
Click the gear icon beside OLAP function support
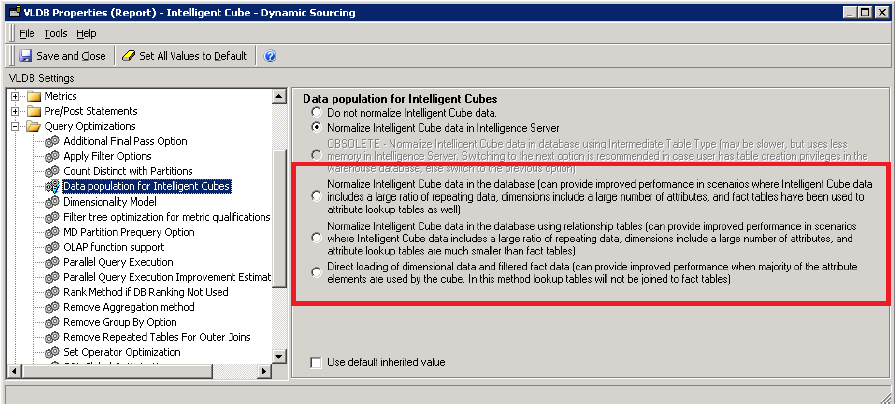(x=52, y=246)
